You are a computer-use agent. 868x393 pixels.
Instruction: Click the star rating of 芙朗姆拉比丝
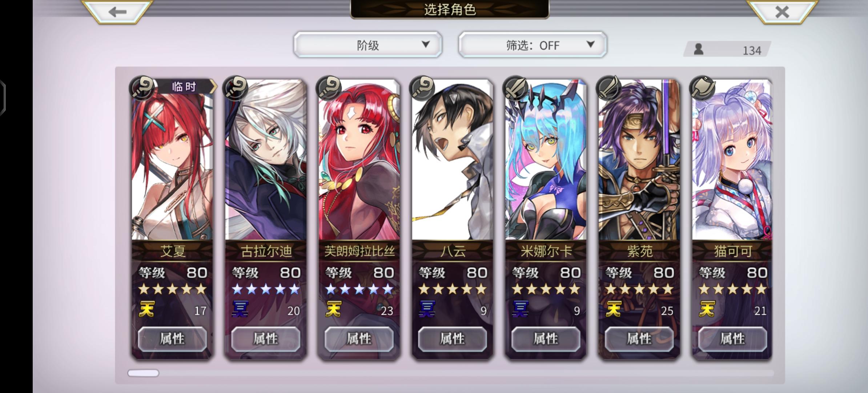[359, 289]
